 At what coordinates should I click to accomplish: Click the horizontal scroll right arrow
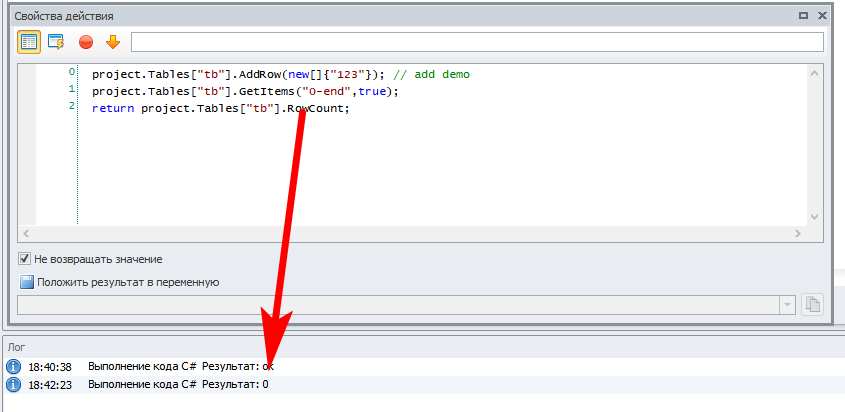click(x=798, y=233)
